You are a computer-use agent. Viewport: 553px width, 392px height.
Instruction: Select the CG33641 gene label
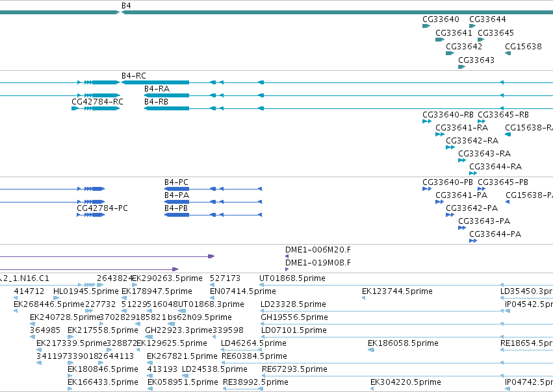click(454, 33)
